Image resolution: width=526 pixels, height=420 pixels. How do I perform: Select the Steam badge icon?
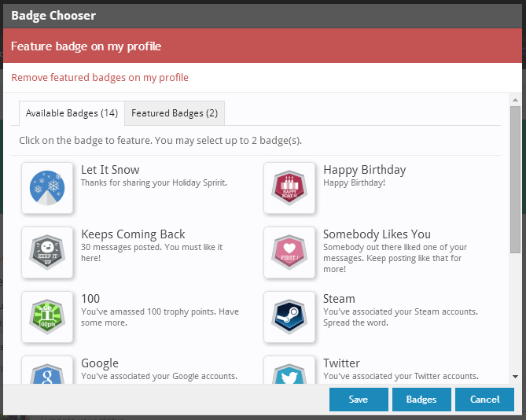tap(289, 317)
